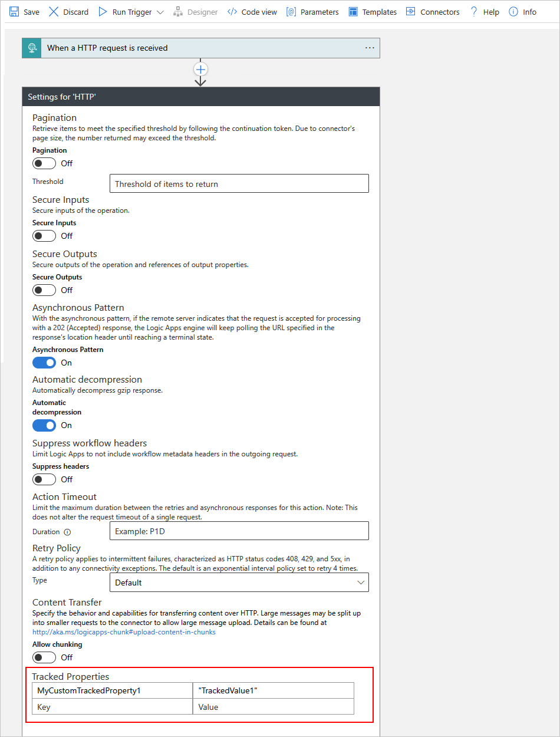
Task: Open the Parameters panel icon
Action: coord(289,11)
